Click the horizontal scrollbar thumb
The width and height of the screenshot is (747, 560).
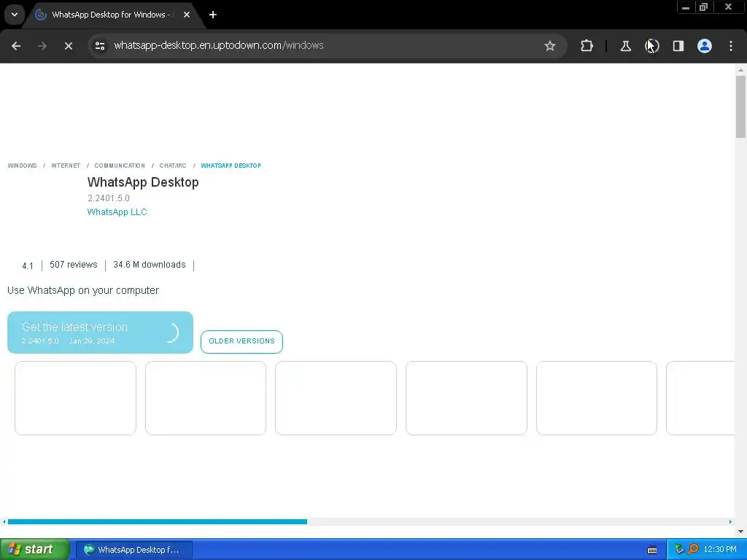[158, 522]
